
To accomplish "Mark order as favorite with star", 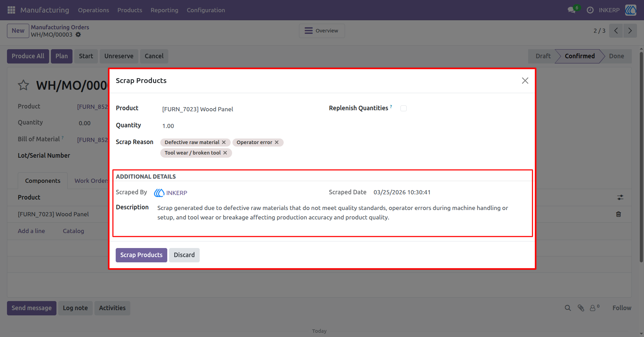I will [23, 85].
